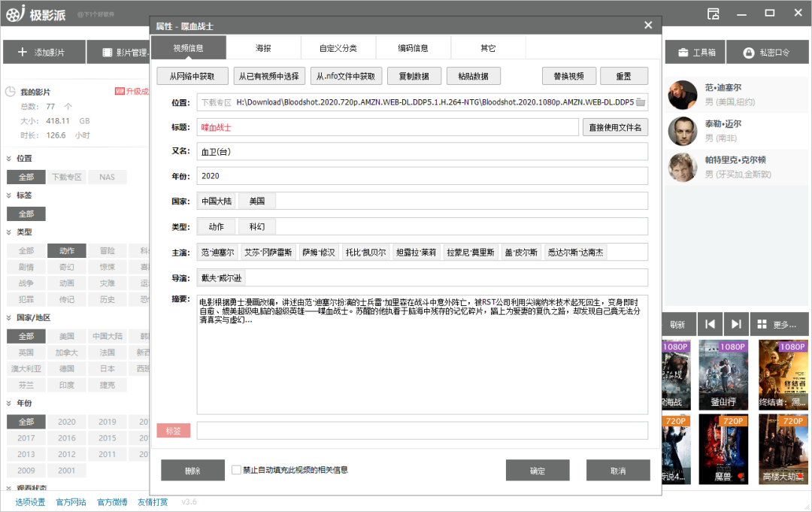Select 2020 year filter

67,422
